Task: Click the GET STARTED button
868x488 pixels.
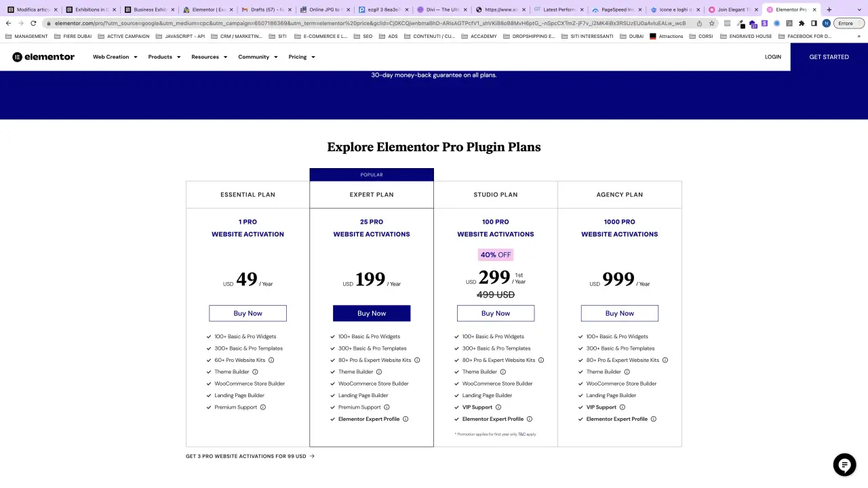Action: (x=829, y=57)
